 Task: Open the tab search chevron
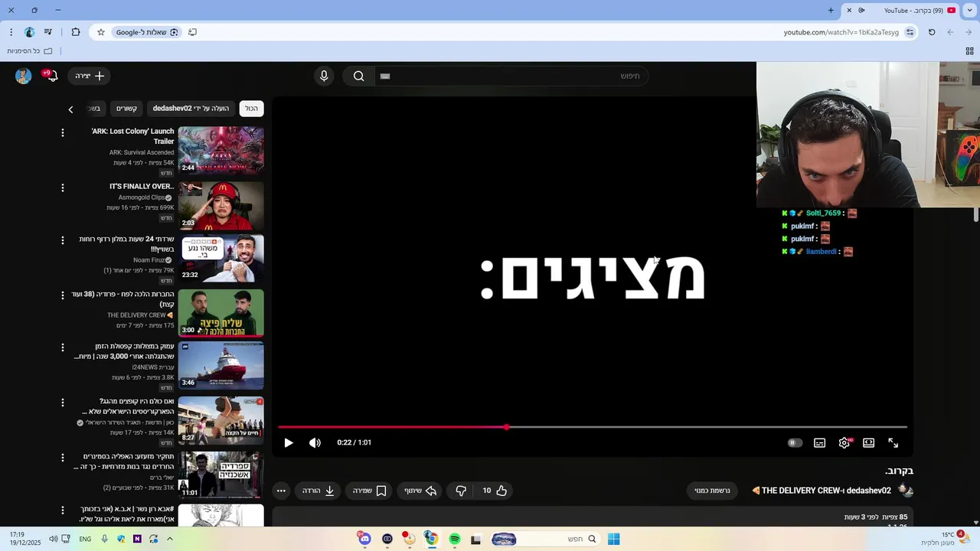(969, 11)
